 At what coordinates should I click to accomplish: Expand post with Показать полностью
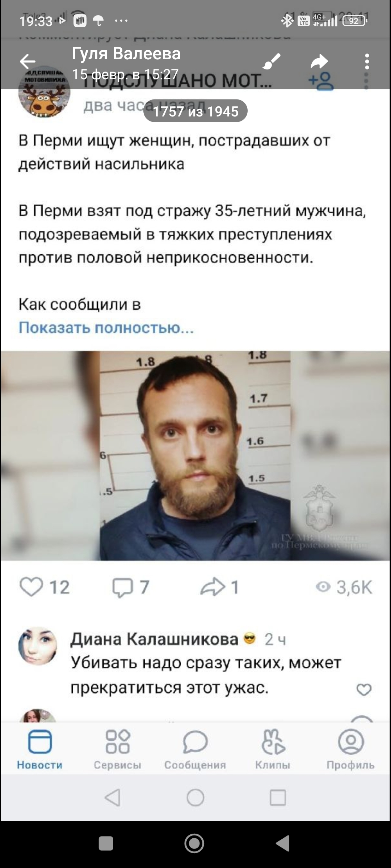106,327
